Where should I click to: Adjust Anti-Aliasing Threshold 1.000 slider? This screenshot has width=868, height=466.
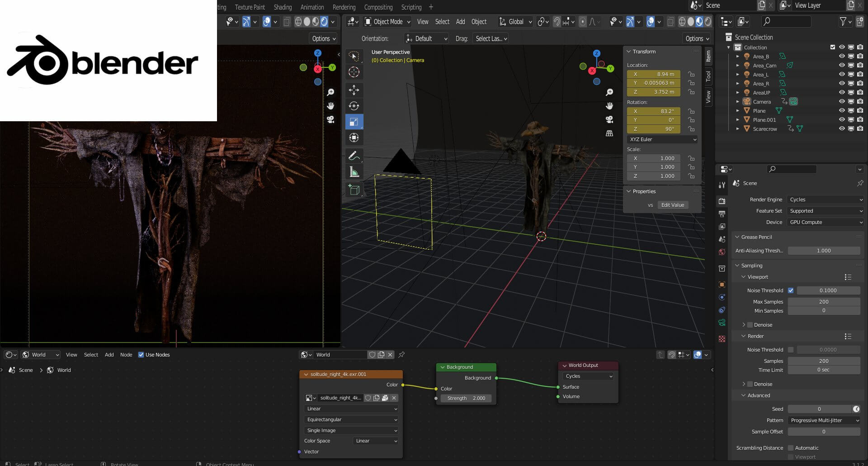(x=824, y=251)
